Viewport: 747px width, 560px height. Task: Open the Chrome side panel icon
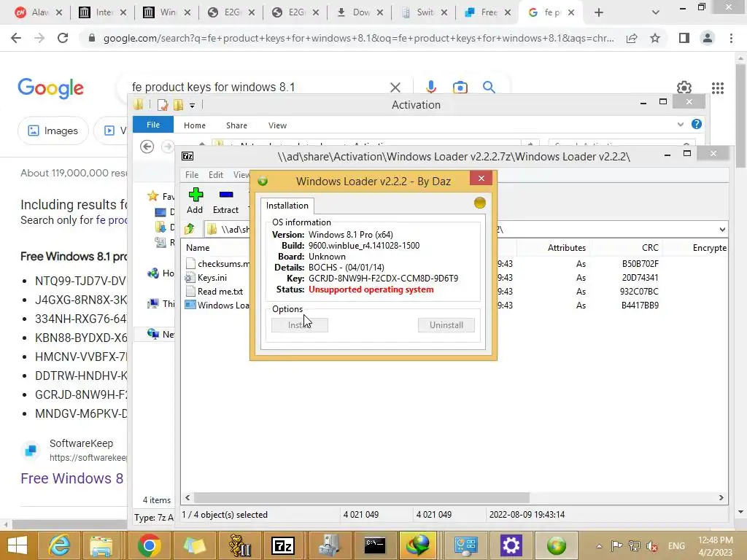684,38
